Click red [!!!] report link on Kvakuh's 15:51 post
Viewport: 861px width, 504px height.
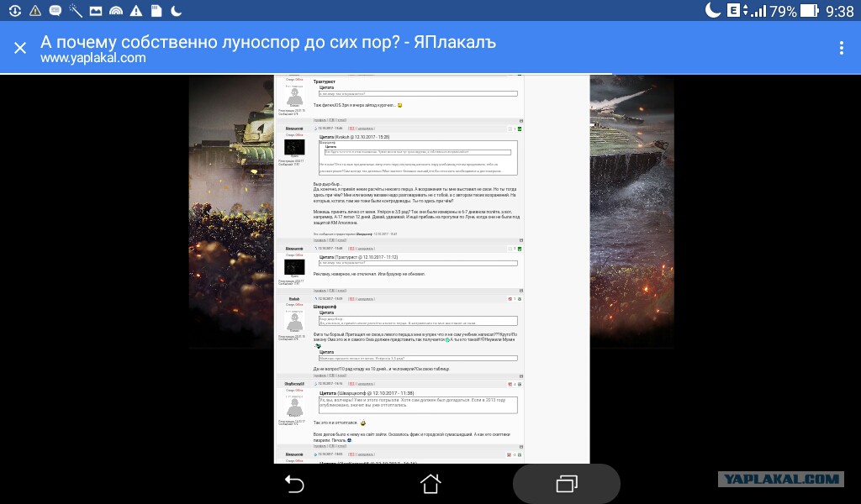[x=352, y=299]
